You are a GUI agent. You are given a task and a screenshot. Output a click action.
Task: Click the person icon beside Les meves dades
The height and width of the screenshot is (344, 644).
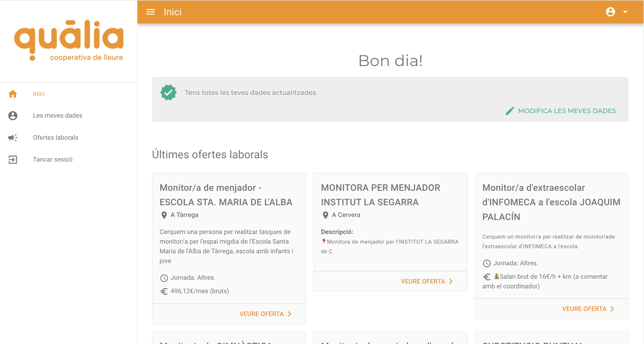13,116
